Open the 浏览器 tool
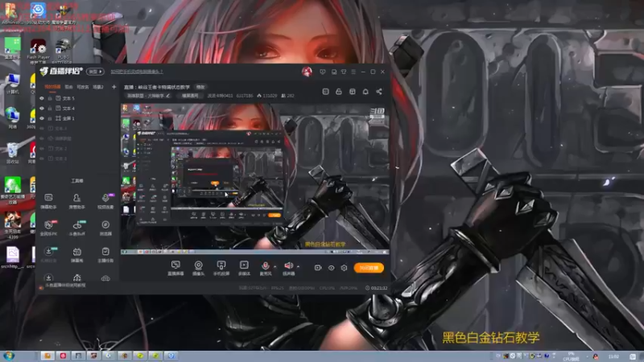Screen dimensions: 644x362 pos(105,228)
